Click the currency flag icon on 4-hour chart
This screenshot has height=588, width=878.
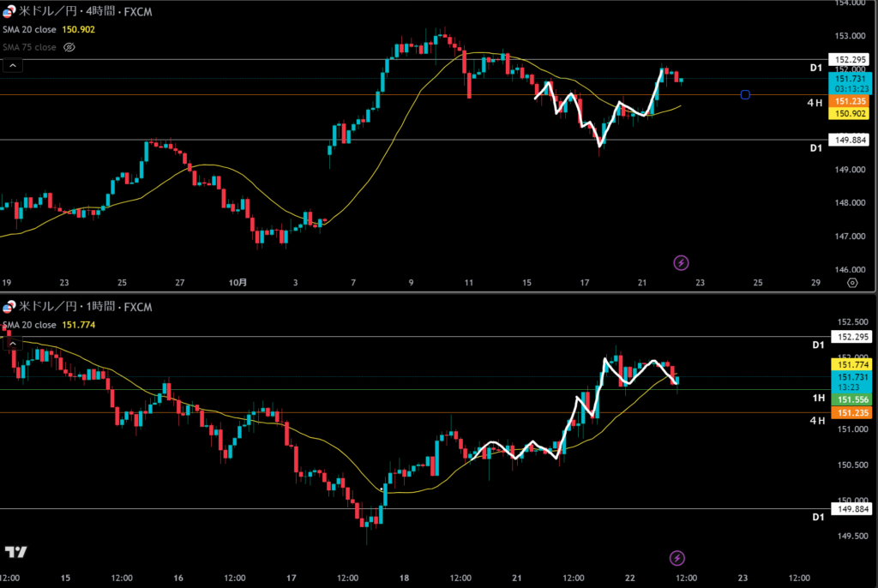tap(9, 13)
